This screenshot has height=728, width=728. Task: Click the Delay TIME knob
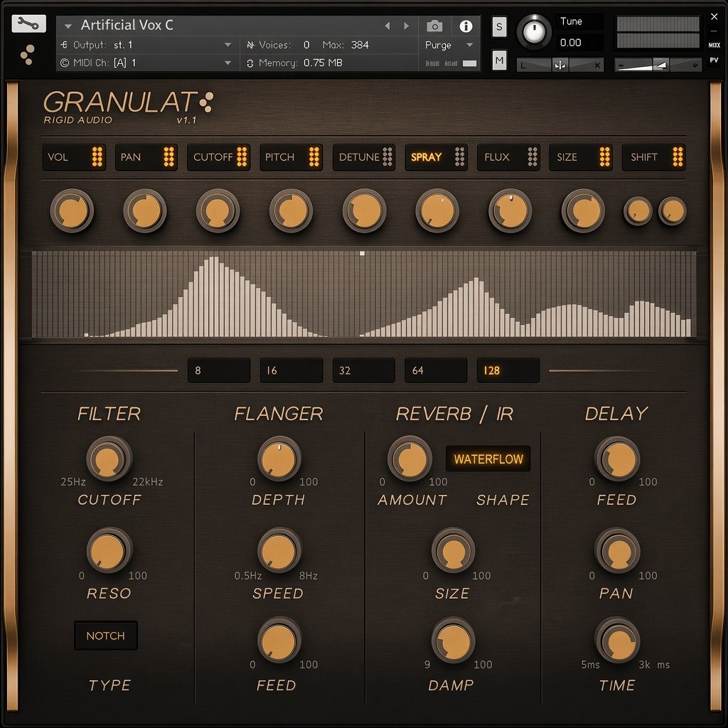pyautogui.click(x=617, y=641)
